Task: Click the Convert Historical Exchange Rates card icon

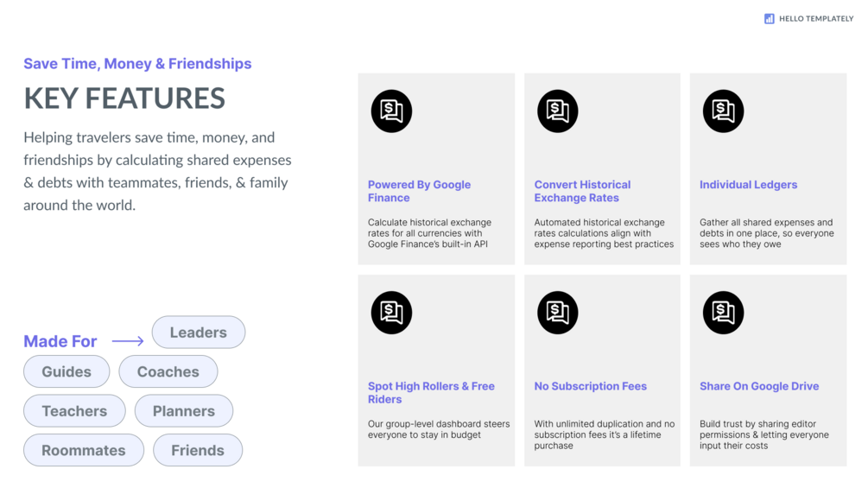Action: pyautogui.click(x=557, y=111)
